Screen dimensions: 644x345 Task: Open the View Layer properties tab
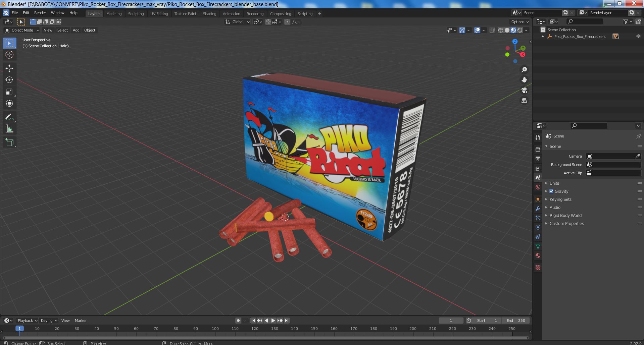click(x=538, y=168)
